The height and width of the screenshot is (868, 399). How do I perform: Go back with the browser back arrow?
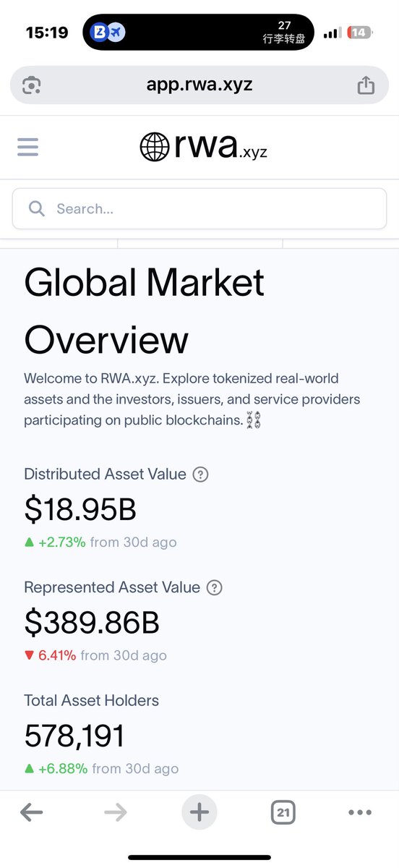pyautogui.click(x=31, y=812)
